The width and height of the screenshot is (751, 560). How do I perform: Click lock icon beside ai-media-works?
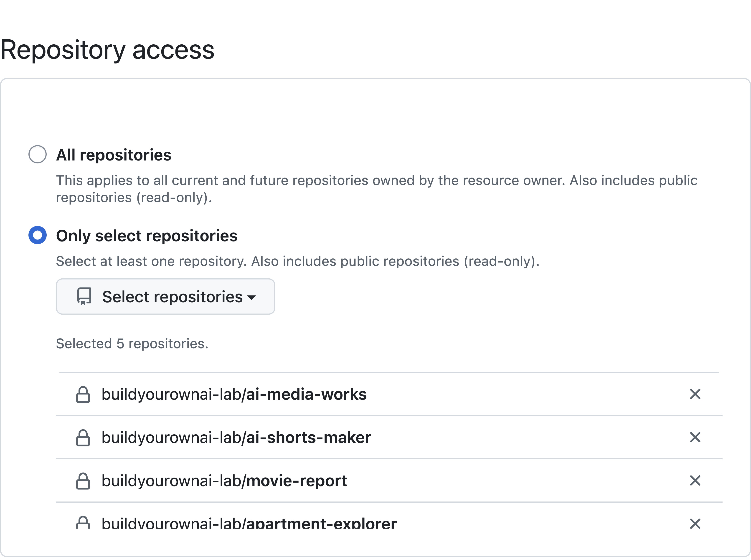[x=83, y=394]
